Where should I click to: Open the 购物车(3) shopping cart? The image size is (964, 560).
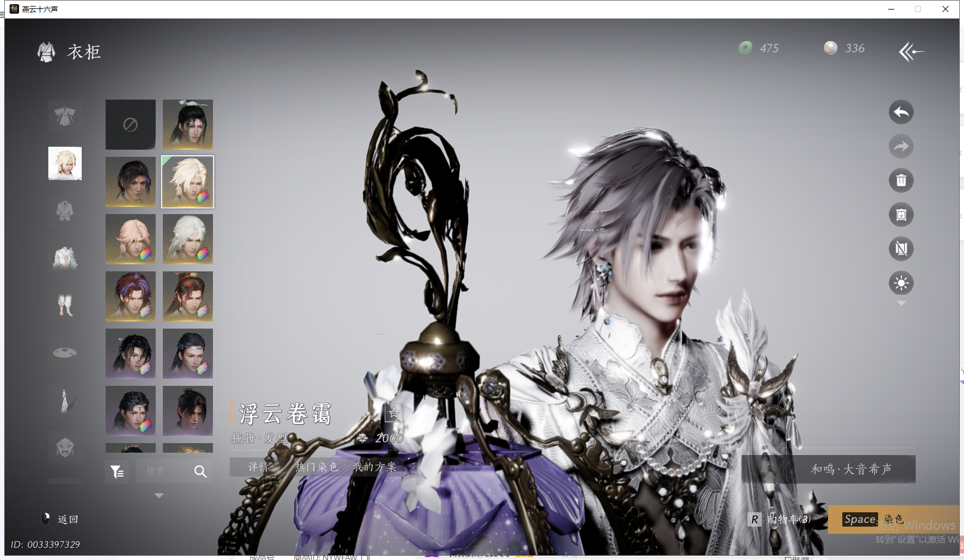[781, 519]
